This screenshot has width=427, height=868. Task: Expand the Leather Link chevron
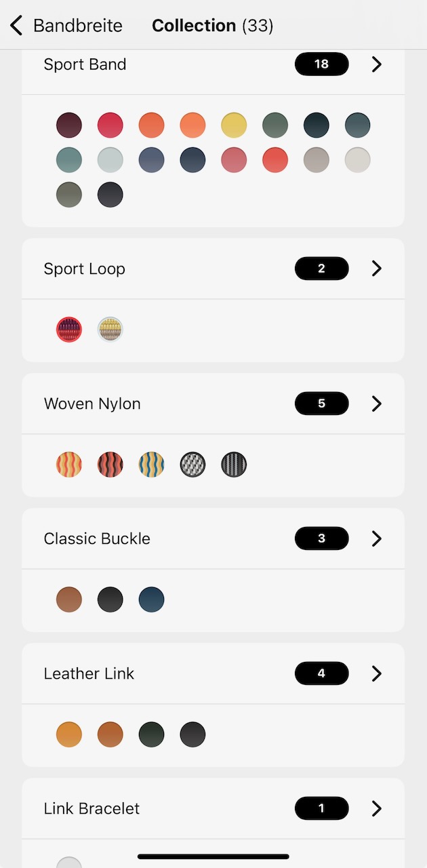click(x=377, y=673)
